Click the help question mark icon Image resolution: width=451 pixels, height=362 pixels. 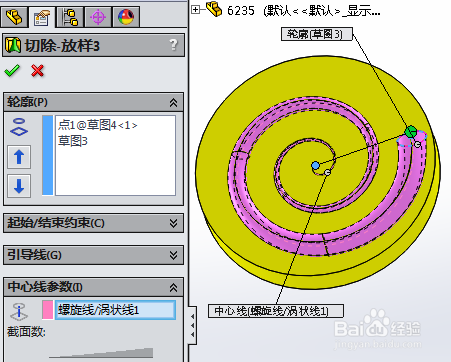[173, 44]
